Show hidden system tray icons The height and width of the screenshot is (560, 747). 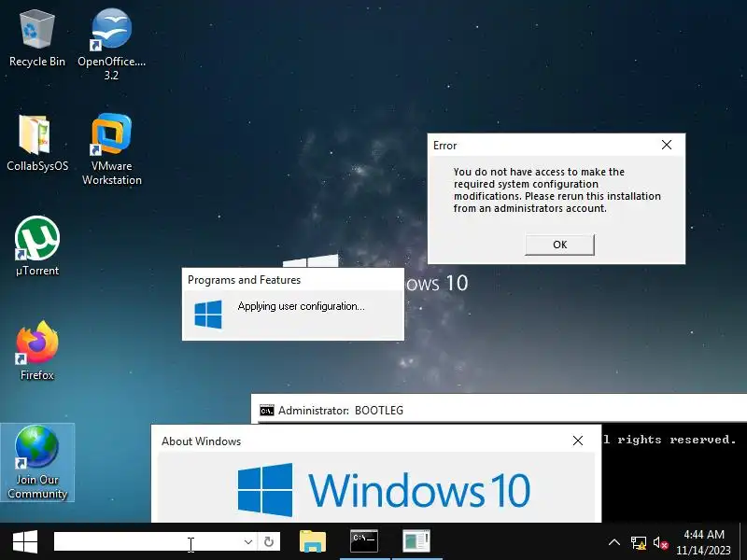(614, 542)
